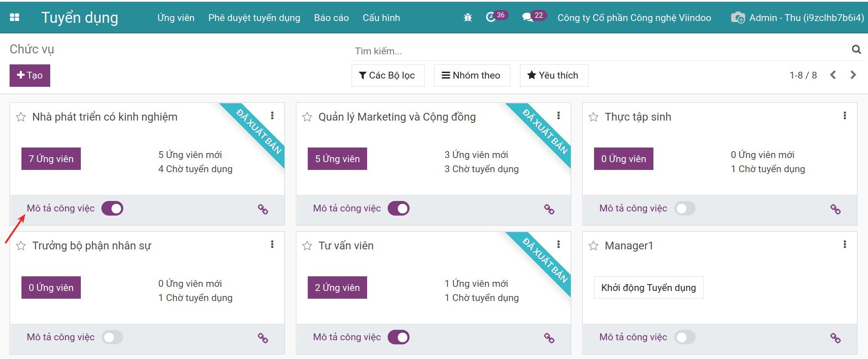Go to next page arrow
Image resolution: width=868 pixels, height=359 pixels.
853,75
